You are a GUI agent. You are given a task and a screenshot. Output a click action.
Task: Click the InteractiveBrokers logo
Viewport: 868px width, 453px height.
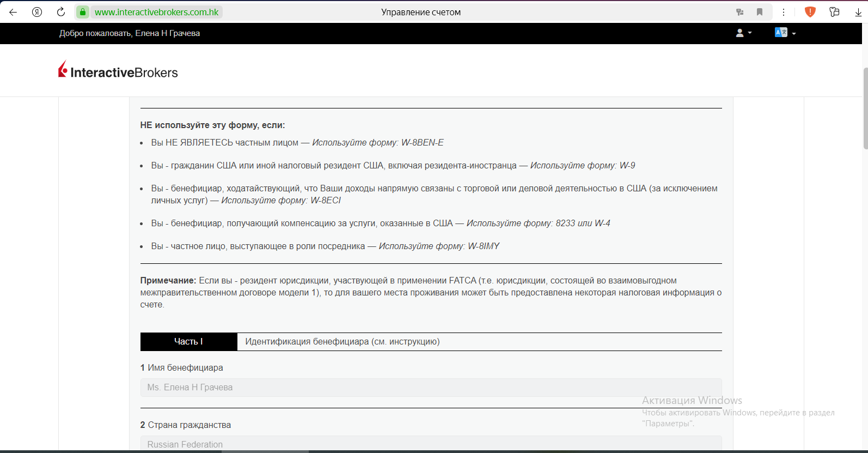(x=118, y=71)
